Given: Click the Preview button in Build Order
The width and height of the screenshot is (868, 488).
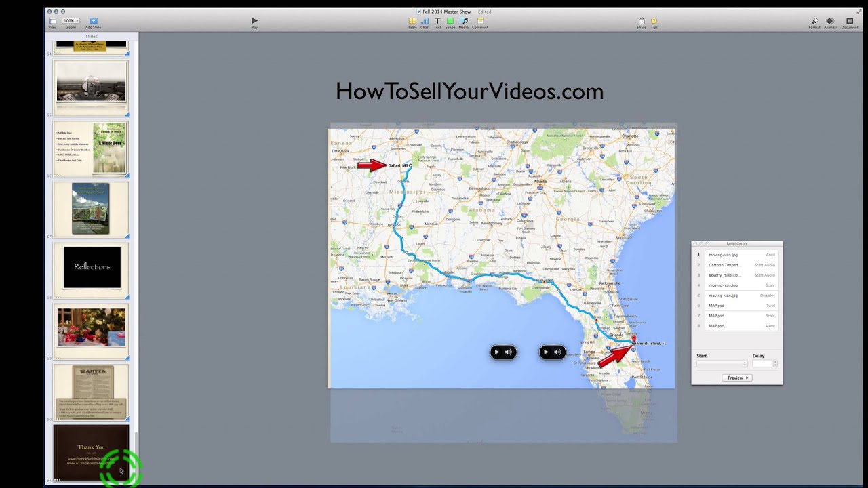Looking at the screenshot, I should [736, 378].
